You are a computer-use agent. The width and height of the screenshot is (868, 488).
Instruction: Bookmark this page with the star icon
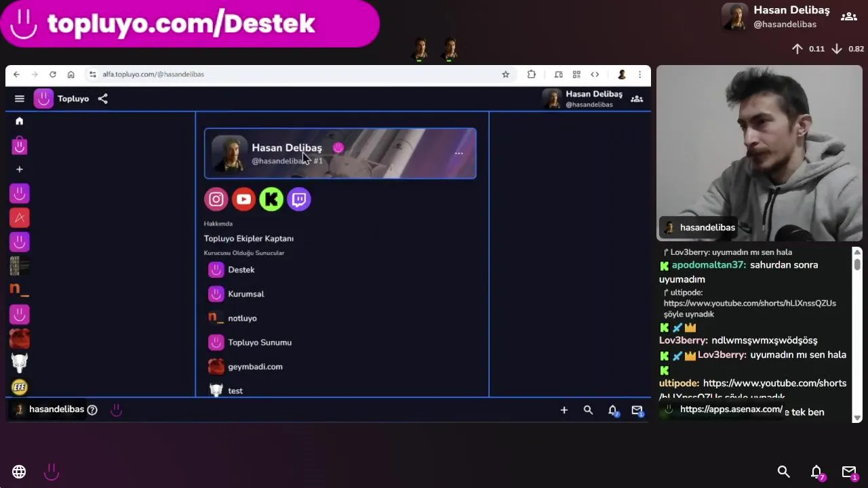(505, 75)
